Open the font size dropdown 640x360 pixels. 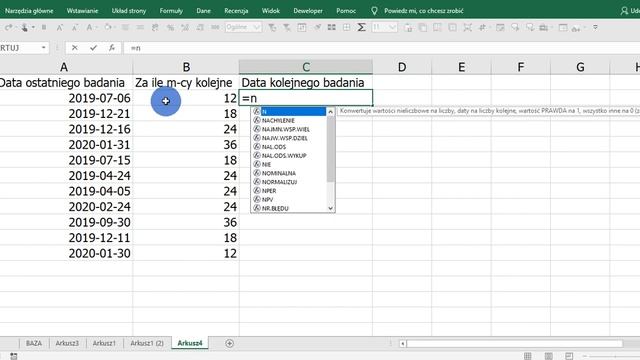tap(393, 27)
